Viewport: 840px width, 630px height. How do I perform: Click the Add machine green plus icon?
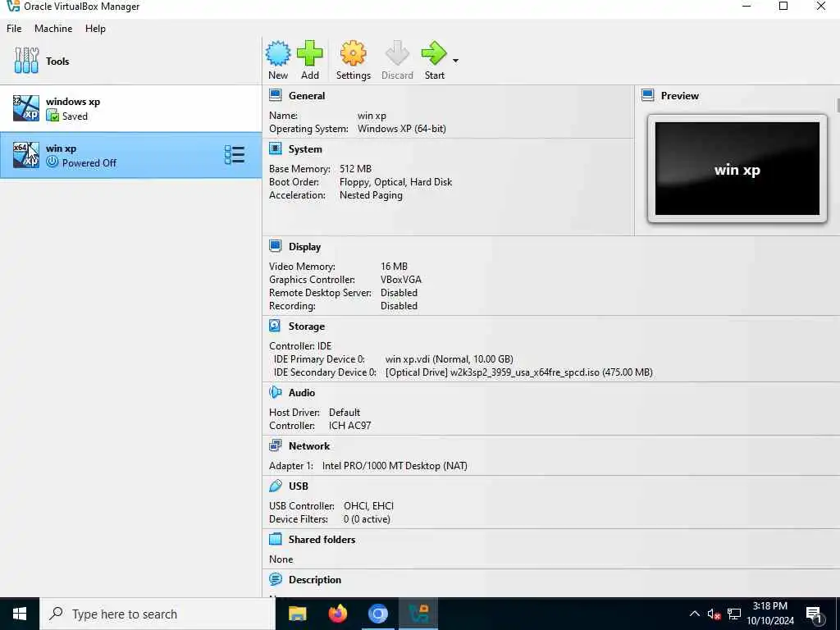309,53
